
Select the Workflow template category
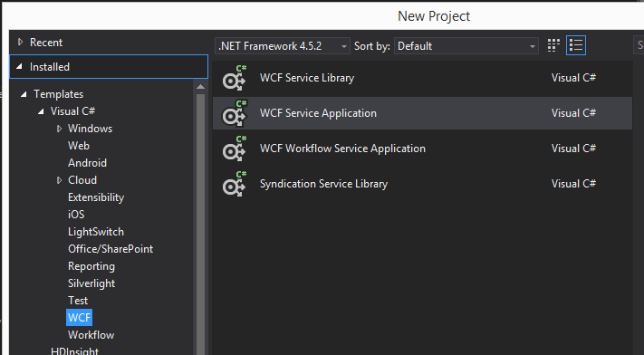tap(91, 335)
